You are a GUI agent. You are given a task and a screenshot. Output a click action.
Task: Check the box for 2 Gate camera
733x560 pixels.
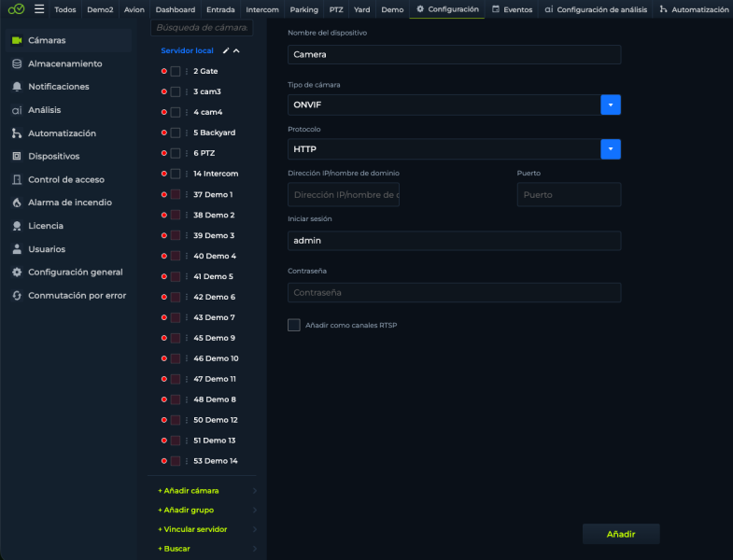(176, 71)
